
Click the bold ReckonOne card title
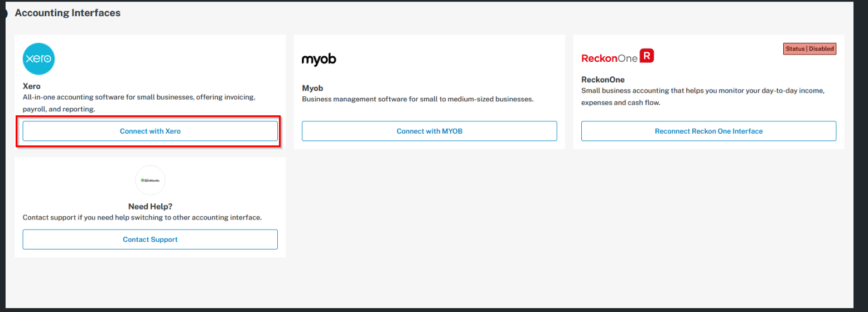(x=602, y=80)
